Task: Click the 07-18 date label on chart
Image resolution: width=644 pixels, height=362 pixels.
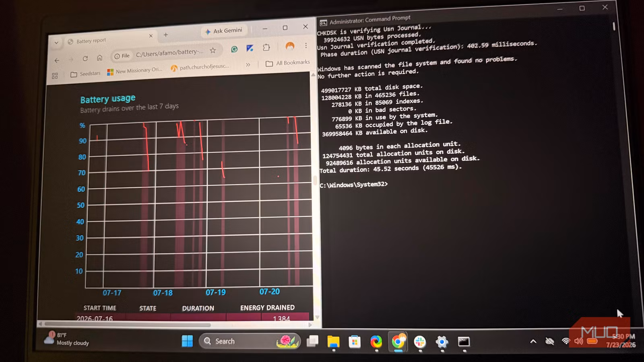Action: pyautogui.click(x=163, y=293)
